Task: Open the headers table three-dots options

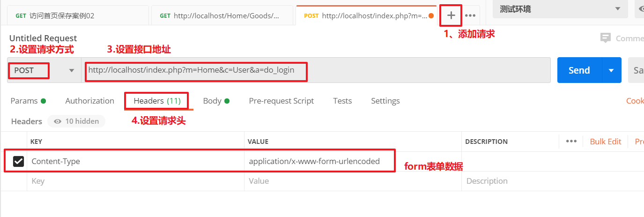Action: click(571, 141)
